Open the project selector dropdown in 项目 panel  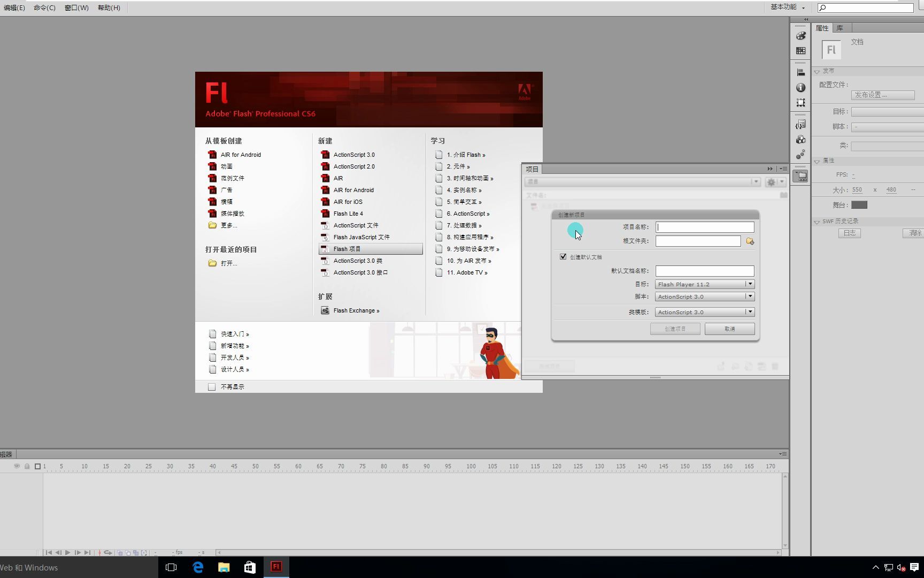pos(643,182)
